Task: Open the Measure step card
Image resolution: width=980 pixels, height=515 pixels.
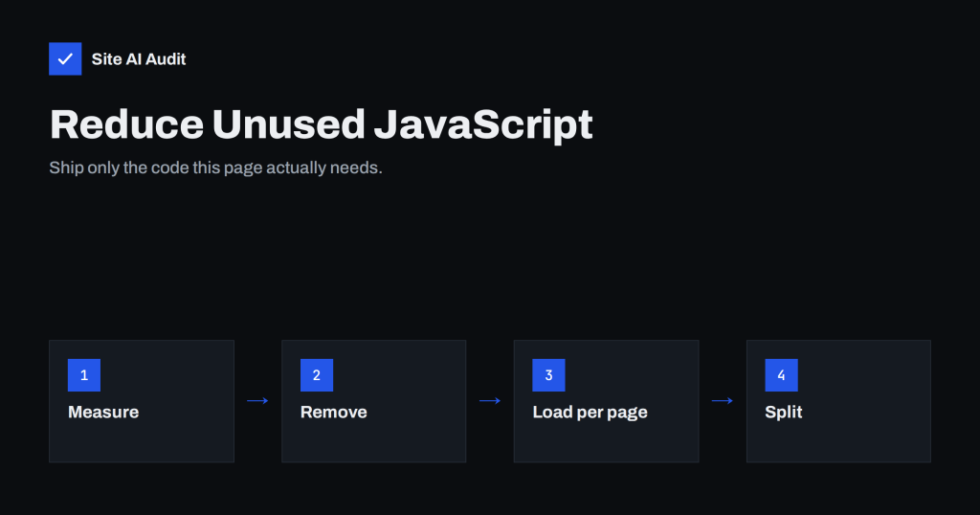Action: coord(142,401)
